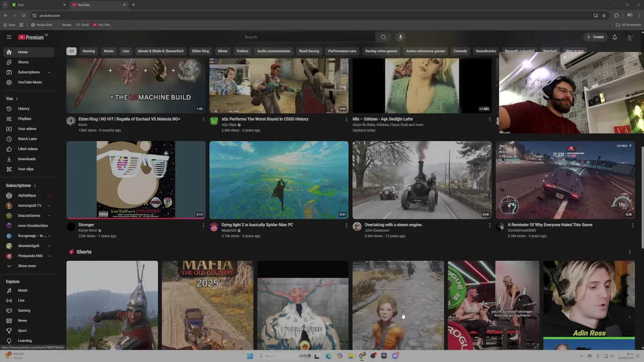Image resolution: width=644 pixels, height=362 pixels.
Task: Open AlphaRique channel subscription
Action: click(28, 196)
